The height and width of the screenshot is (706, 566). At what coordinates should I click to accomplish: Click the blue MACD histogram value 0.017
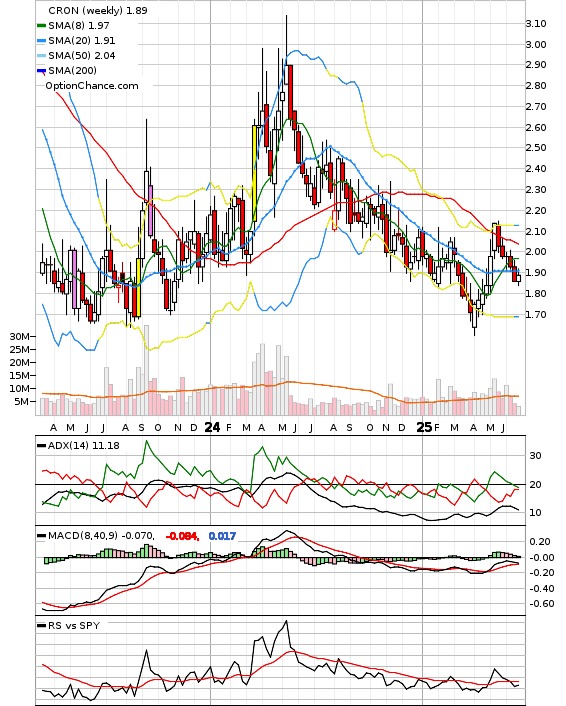pyautogui.click(x=222, y=536)
